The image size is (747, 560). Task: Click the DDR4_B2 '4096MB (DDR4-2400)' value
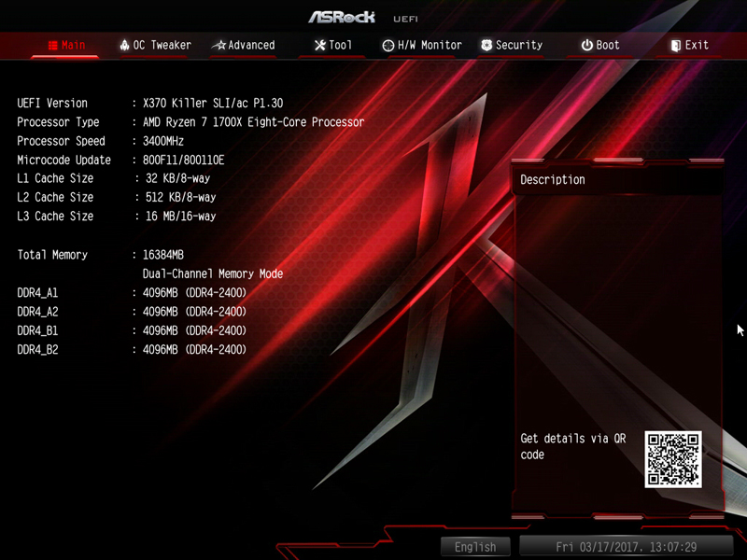pyautogui.click(x=195, y=349)
